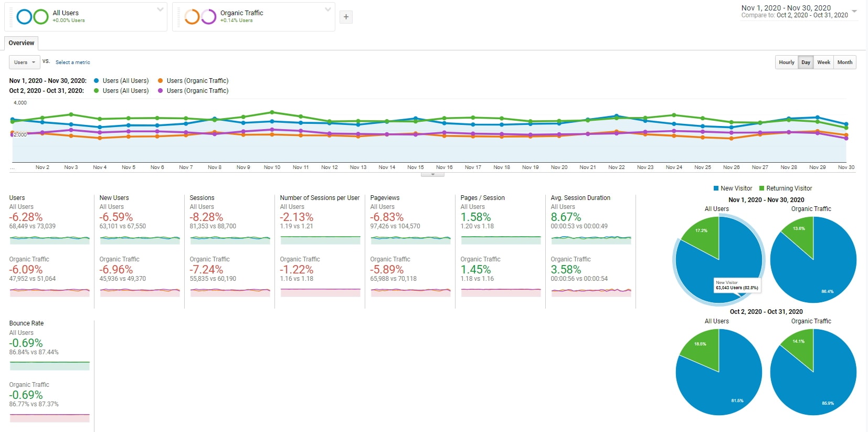Screen dimensions: 868x432
Task: Click Select a metric link
Action: click(73, 62)
